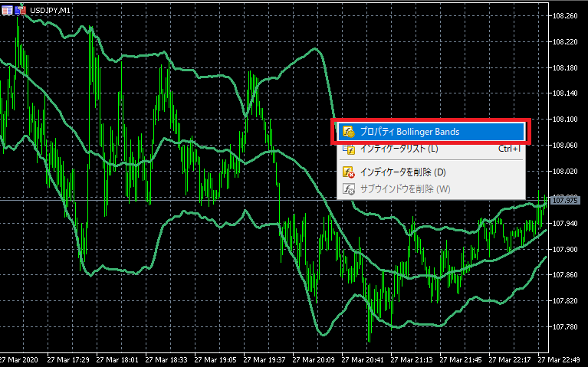The height and width of the screenshot is (367, 588).
Task: Click the indicator list icon in menu
Action: 348,149
